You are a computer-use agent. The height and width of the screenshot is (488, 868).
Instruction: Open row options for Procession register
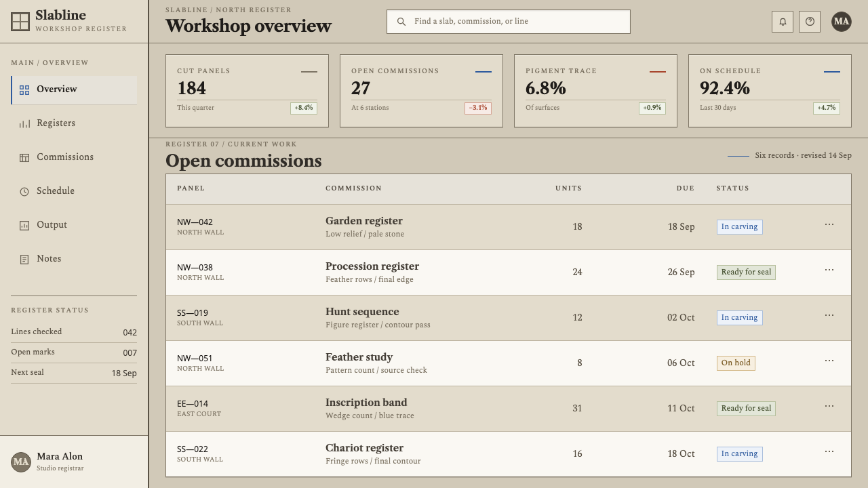point(829,270)
